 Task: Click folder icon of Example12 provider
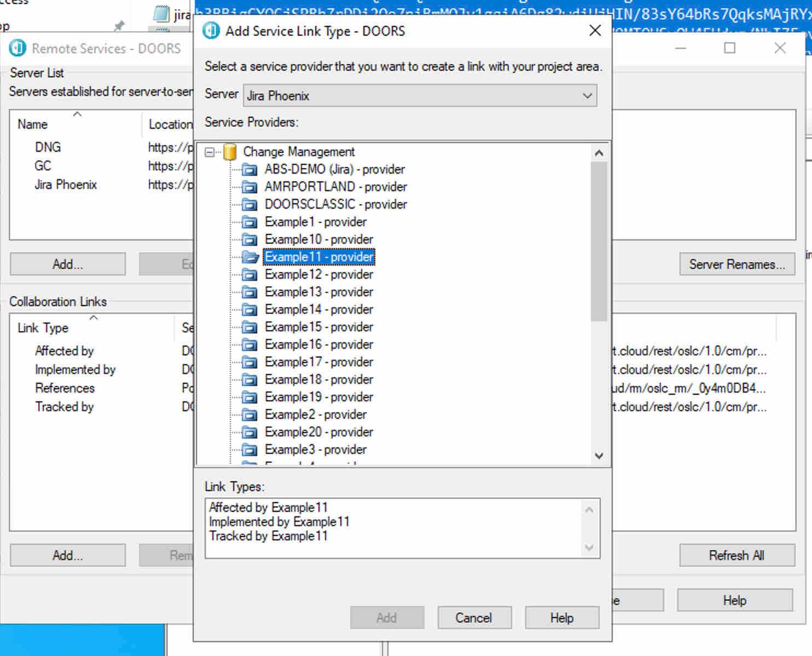tap(250, 275)
